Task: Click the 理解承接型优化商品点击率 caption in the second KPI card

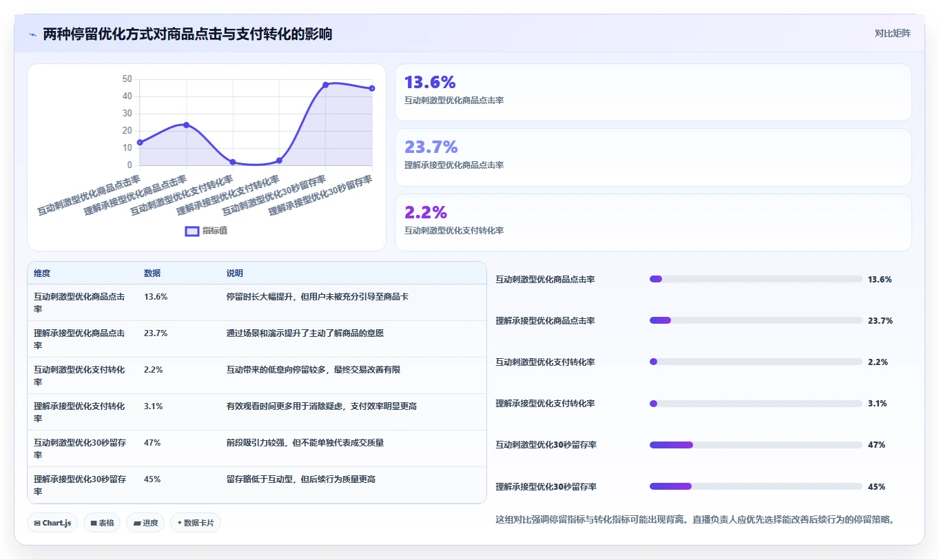Action: coord(454,165)
